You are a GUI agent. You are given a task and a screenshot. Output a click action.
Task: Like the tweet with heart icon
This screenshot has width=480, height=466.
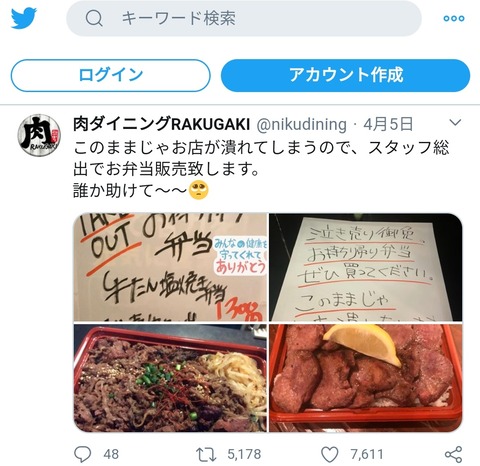pos(329,454)
